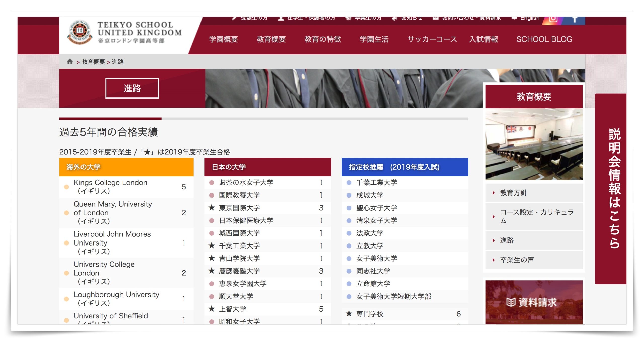Image resolution: width=644 pixels, height=342 pixels.
Task: Click the star beside 青山学院大学
Action: point(212,258)
